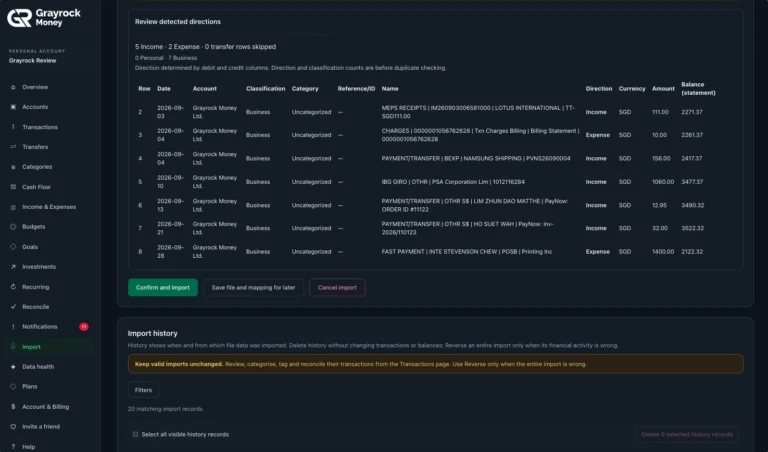Click the 20 matching import records text
The width and height of the screenshot is (768, 452).
coord(165,409)
